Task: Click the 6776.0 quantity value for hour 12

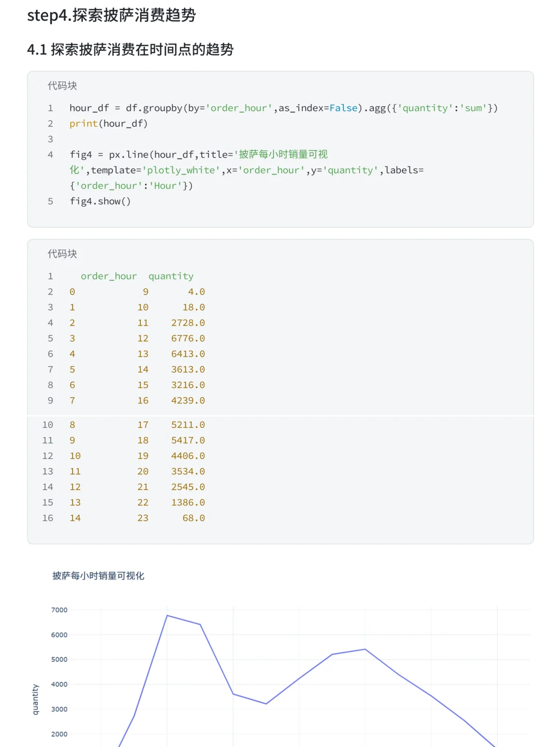Action: (x=188, y=338)
